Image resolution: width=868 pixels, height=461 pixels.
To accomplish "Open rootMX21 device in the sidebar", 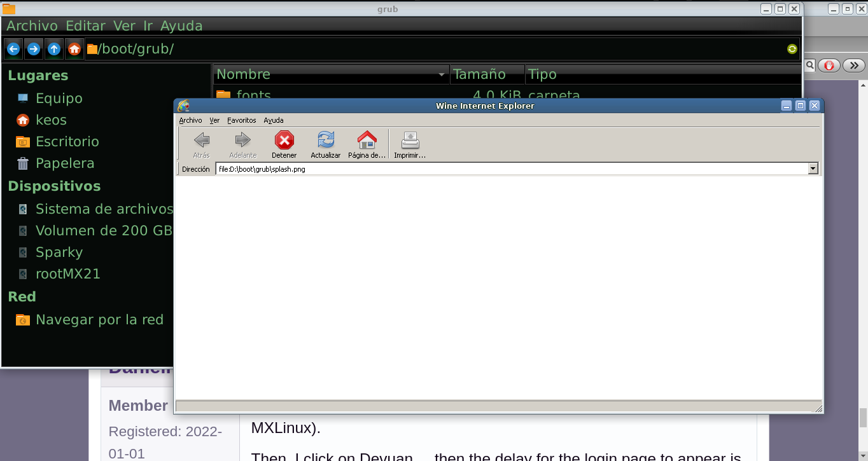I will [x=68, y=273].
